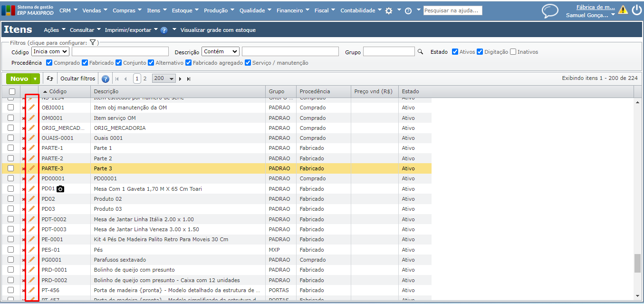Screen dimensions: 644x304
Task: Open the Ações dropdown menu
Action: (x=55, y=30)
